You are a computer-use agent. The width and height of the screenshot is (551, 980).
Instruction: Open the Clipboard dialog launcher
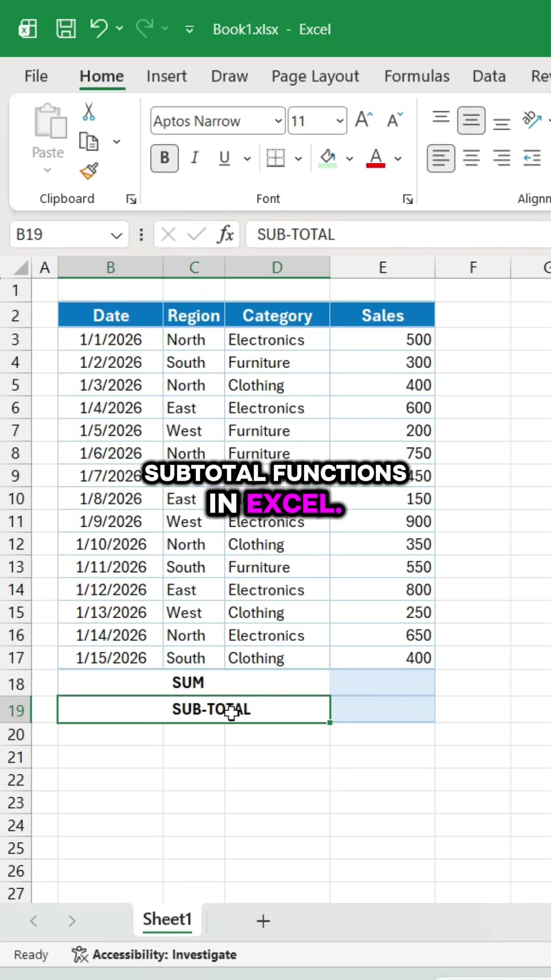click(131, 199)
